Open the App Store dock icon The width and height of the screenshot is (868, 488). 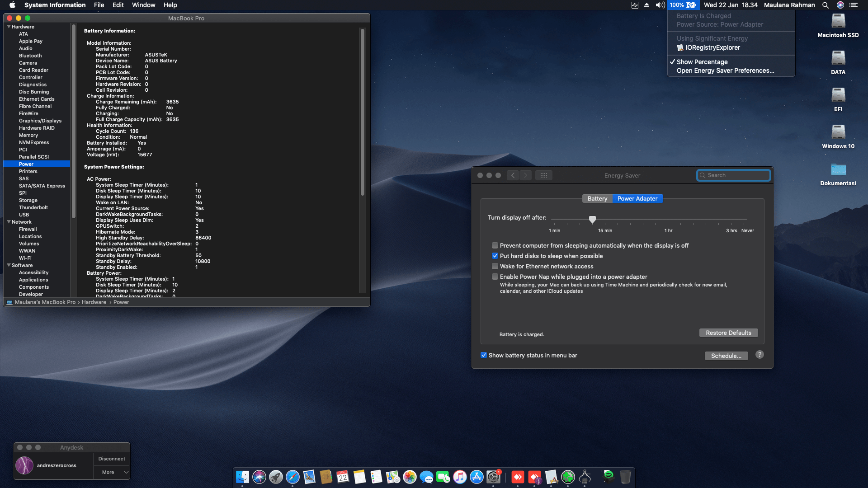(x=476, y=477)
